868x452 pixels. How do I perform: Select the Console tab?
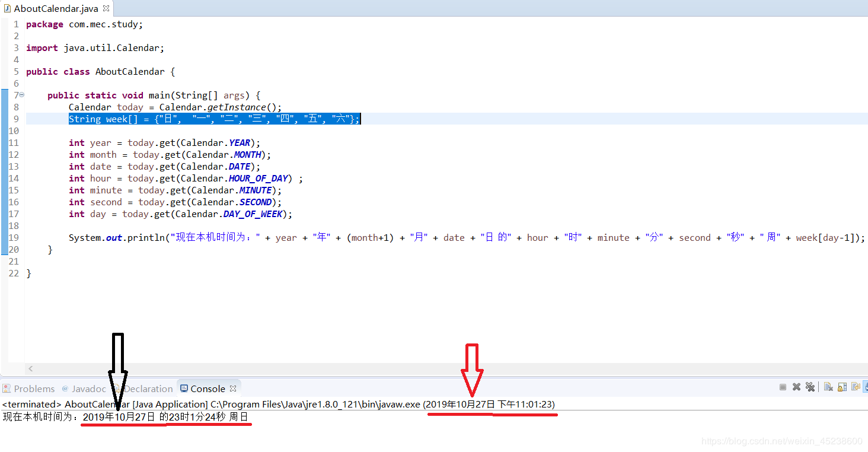(208, 389)
